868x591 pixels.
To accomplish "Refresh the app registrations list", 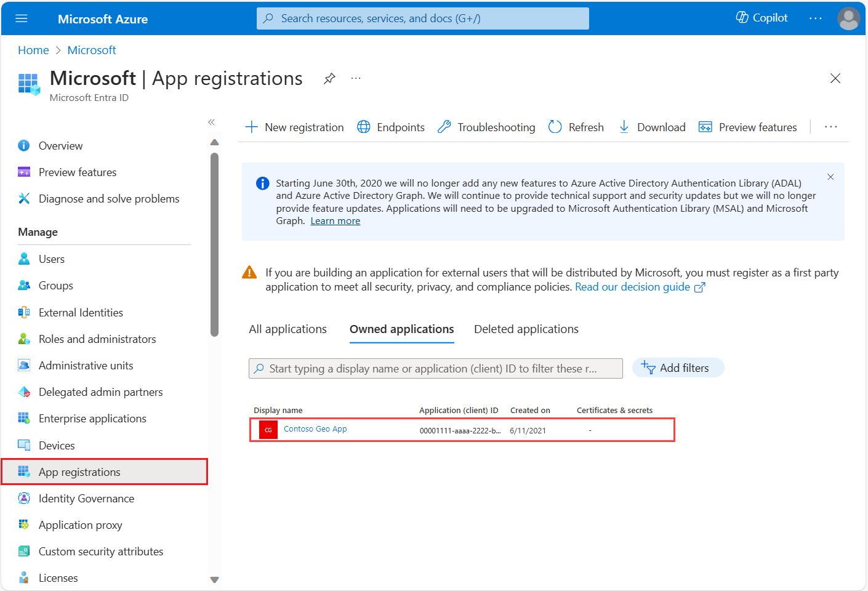I will [576, 127].
